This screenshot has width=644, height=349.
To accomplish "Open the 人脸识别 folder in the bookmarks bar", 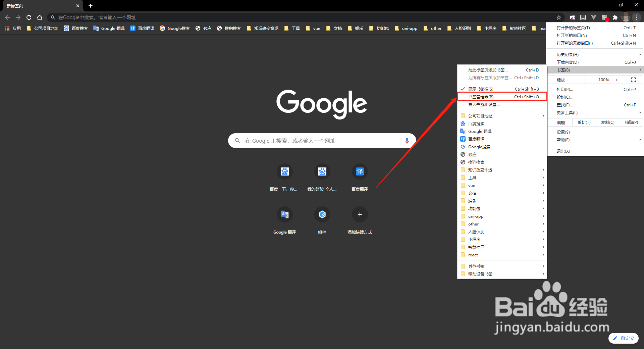I will pyautogui.click(x=459, y=29).
